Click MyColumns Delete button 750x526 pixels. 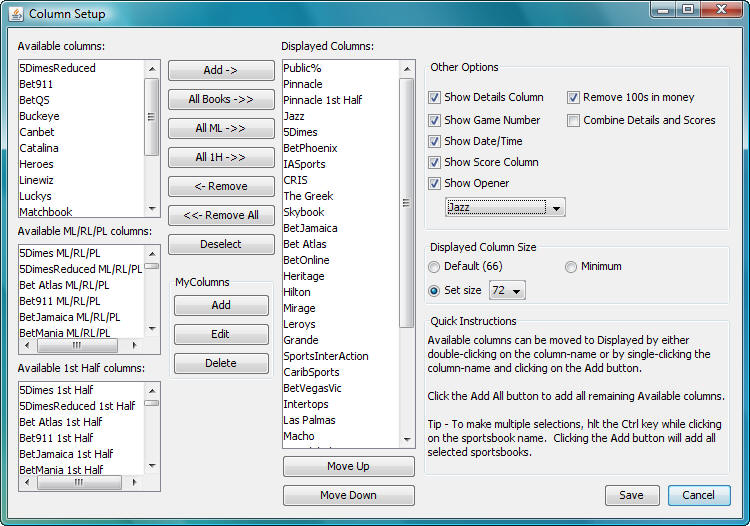tap(221, 363)
